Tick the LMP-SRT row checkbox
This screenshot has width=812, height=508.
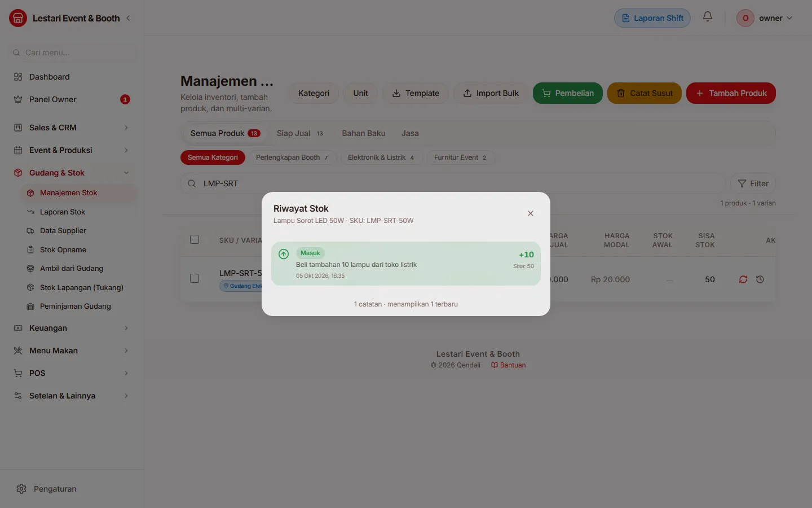point(195,278)
